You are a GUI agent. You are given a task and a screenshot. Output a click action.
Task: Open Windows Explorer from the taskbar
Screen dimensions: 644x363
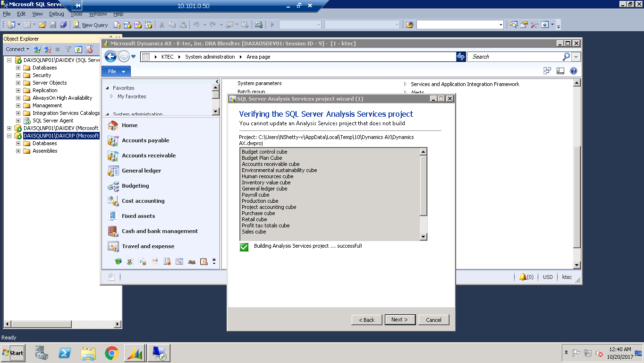coord(88,353)
